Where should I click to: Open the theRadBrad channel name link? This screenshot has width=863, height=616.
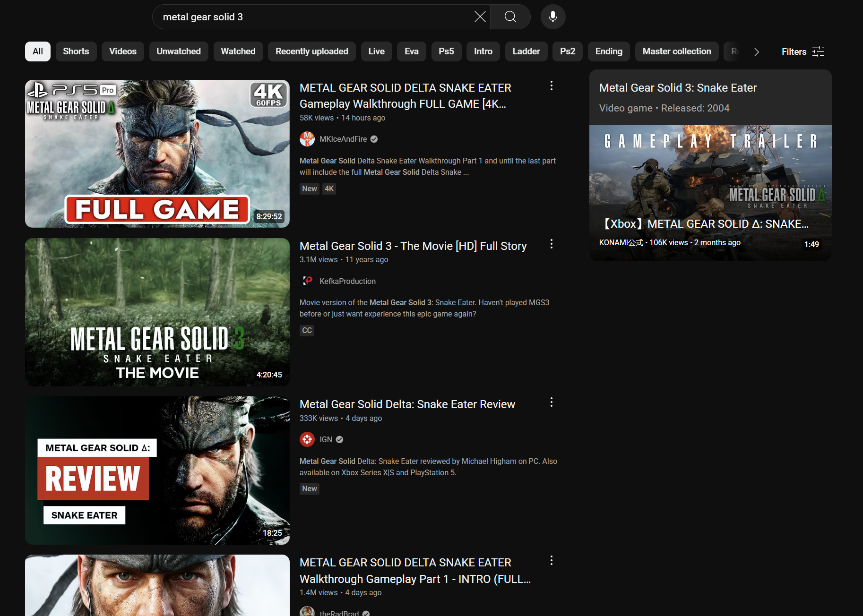pos(339,613)
